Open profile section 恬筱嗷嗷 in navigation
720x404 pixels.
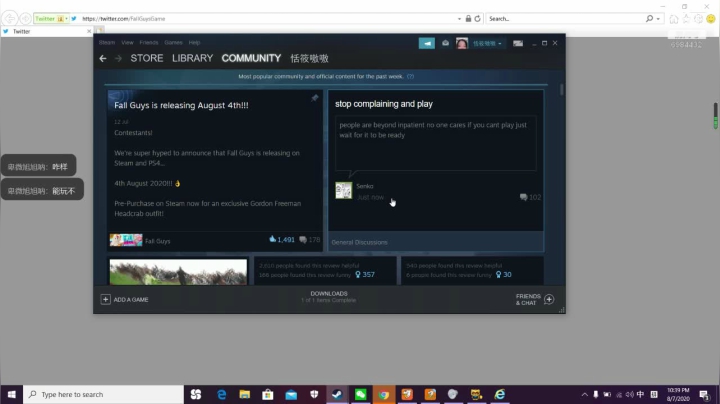coord(309,58)
